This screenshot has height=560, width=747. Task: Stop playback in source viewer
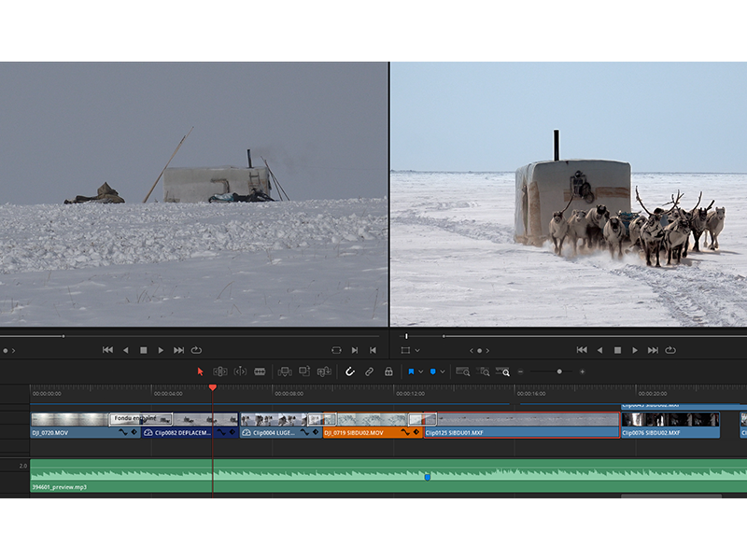(x=144, y=350)
